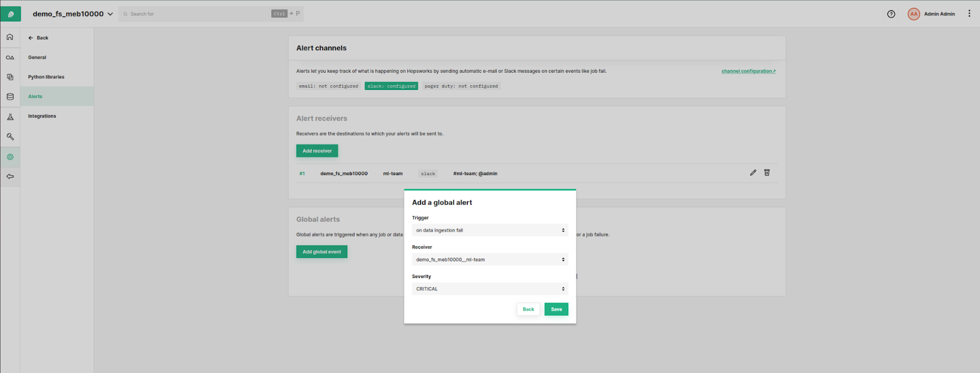Open the database icon in sidebar

click(x=10, y=97)
